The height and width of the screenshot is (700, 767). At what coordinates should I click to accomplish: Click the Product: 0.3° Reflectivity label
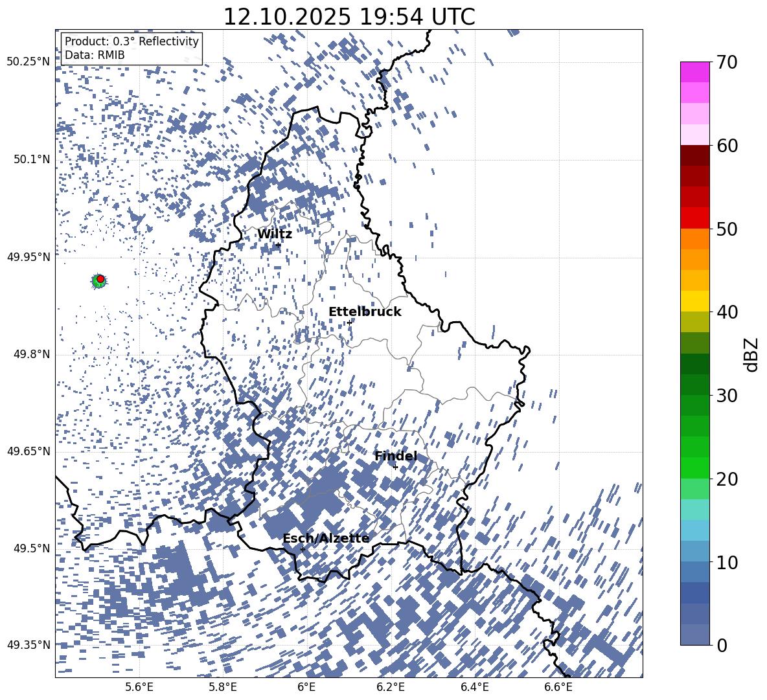pyautogui.click(x=132, y=41)
